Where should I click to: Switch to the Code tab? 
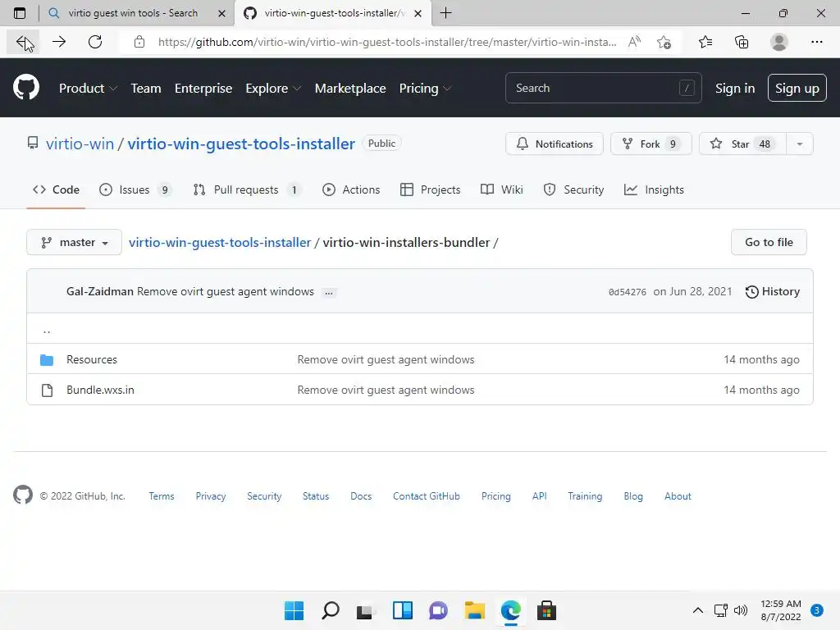pyautogui.click(x=56, y=189)
